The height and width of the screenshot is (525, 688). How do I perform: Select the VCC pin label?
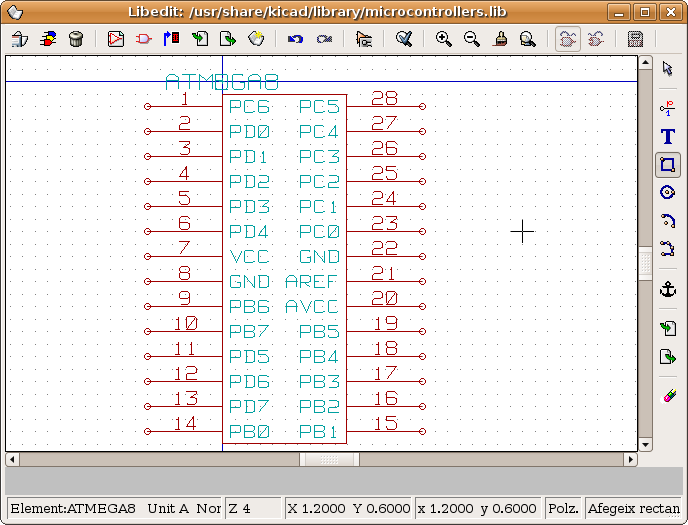point(249,257)
